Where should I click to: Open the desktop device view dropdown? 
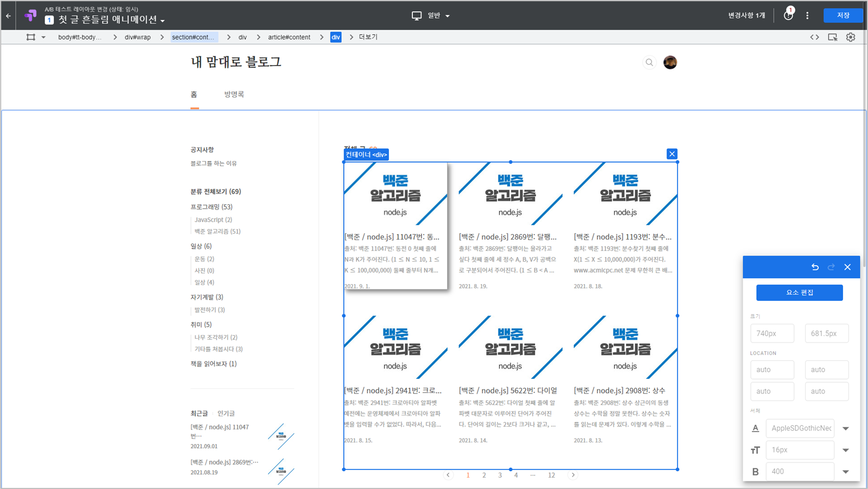click(431, 16)
